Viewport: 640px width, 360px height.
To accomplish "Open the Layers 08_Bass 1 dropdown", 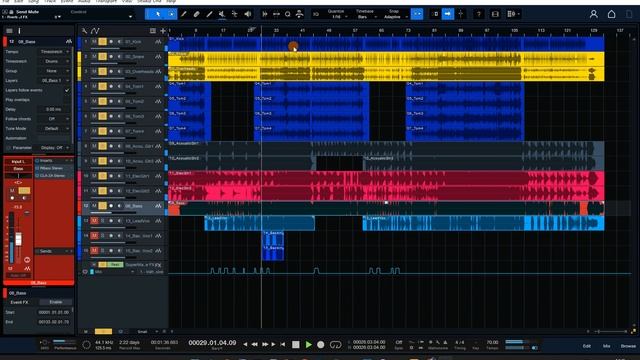I will 54,80.
